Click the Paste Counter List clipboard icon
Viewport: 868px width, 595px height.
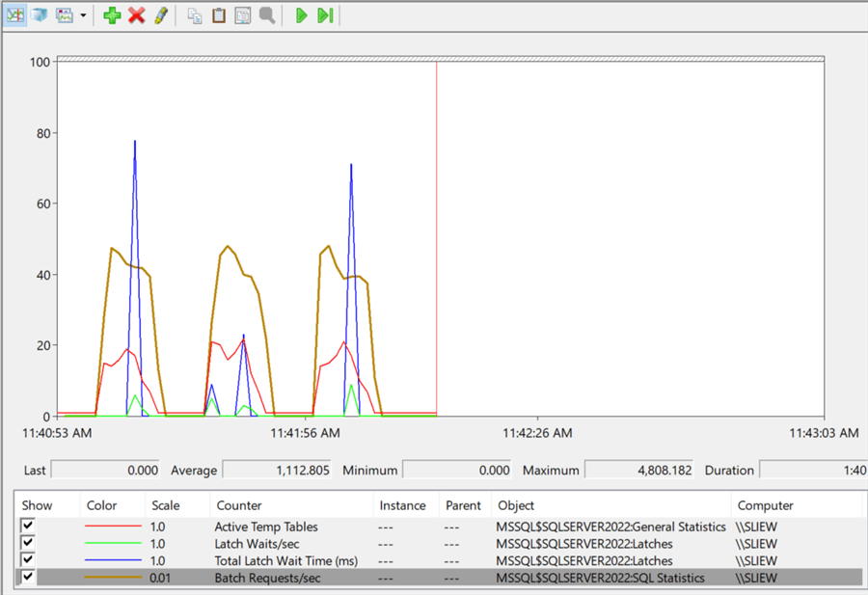point(219,14)
